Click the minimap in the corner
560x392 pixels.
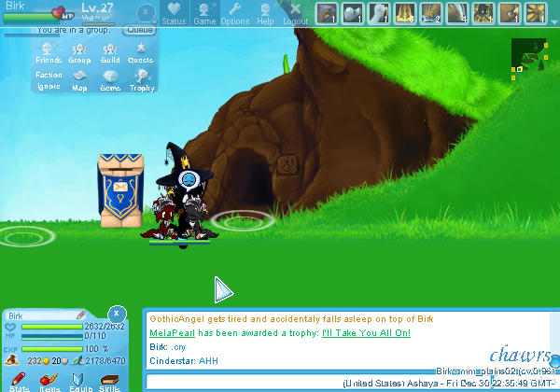tap(527, 56)
